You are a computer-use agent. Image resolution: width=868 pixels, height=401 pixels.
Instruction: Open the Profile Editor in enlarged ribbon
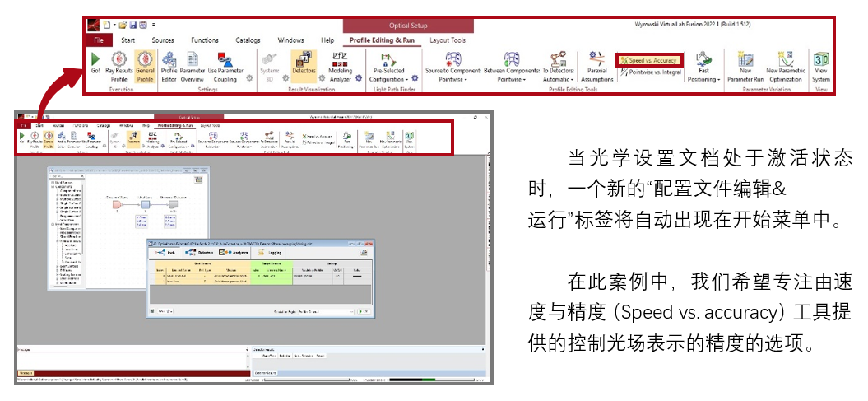(169, 67)
